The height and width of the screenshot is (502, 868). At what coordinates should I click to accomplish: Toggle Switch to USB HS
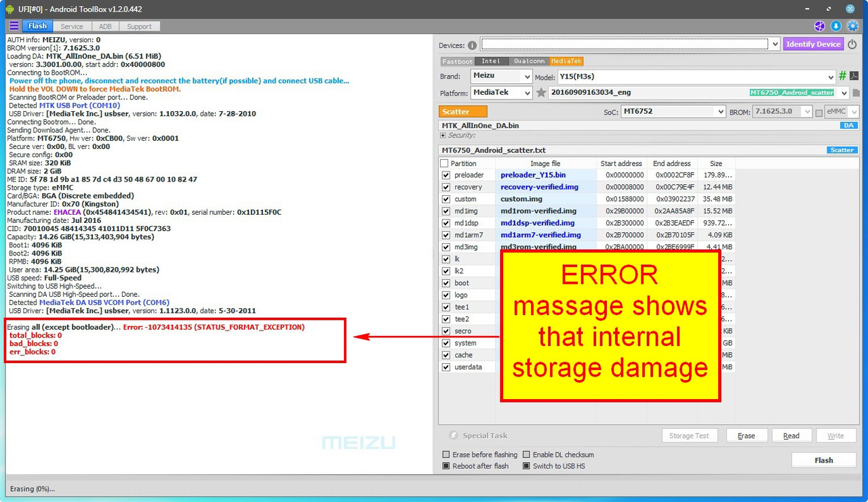click(x=526, y=466)
